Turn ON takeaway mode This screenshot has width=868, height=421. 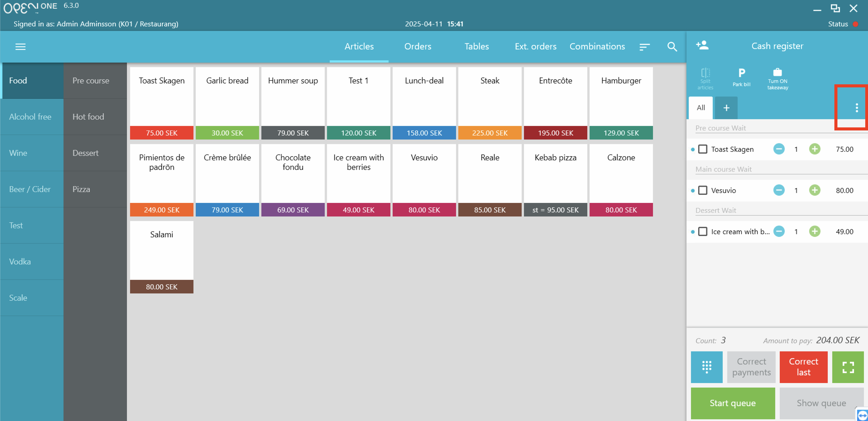[x=777, y=79]
